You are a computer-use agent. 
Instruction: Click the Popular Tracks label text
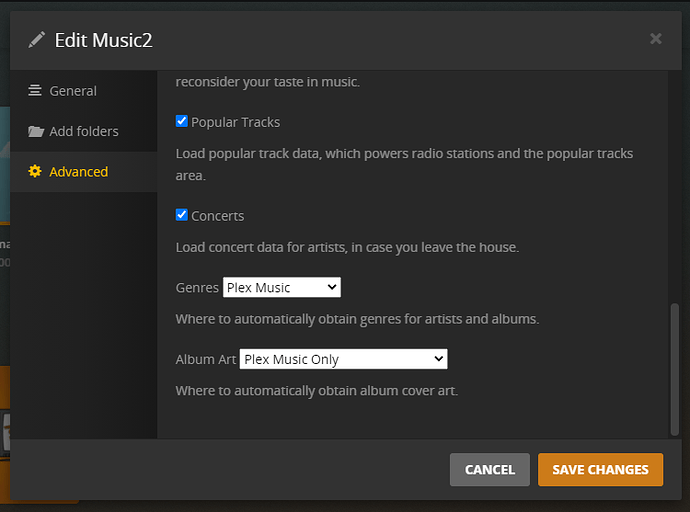pos(235,122)
